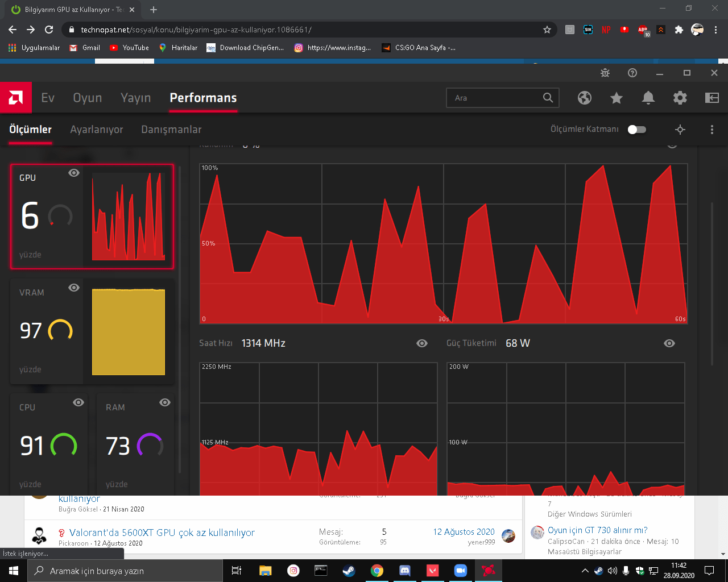Switch to the Oyun tab
Image resolution: width=728 pixels, height=582 pixels.
click(x=88, y=98)
